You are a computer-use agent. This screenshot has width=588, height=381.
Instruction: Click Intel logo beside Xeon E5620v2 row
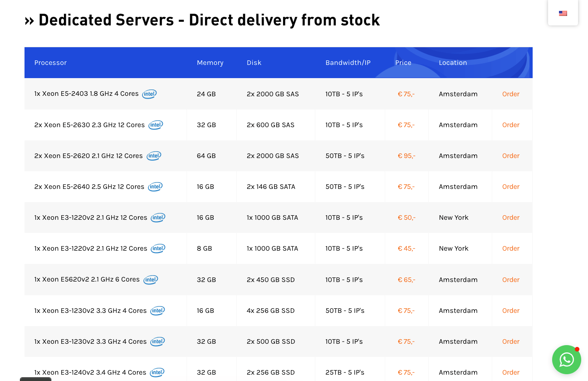point(151,280)
